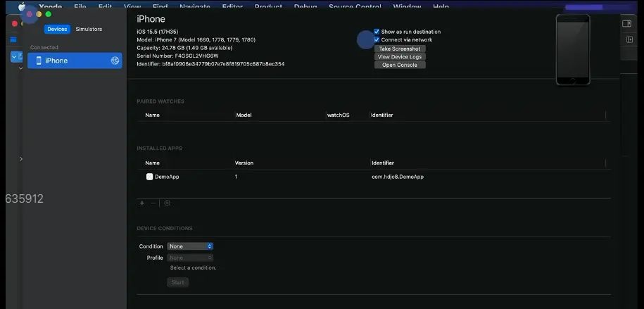The width and height of the screenshot is (644, 309).
Task: Open the Profile dropdown
Action: click(190, 258)
